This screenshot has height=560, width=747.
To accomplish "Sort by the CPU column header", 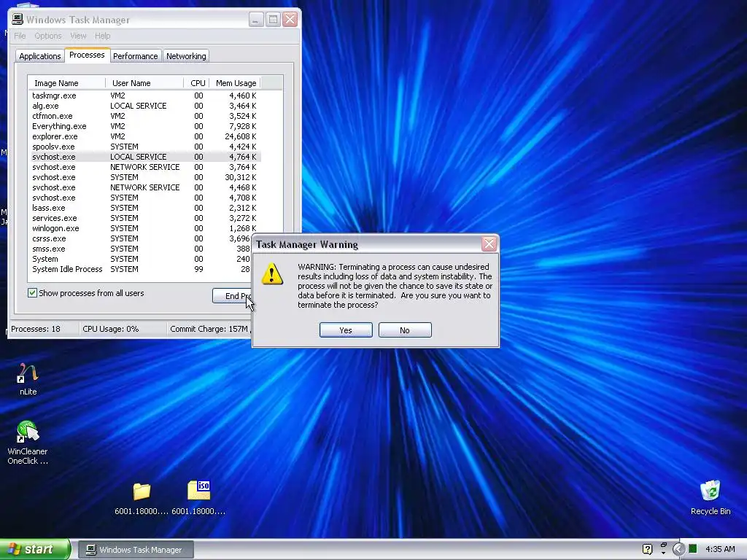I will click(197, 83).
